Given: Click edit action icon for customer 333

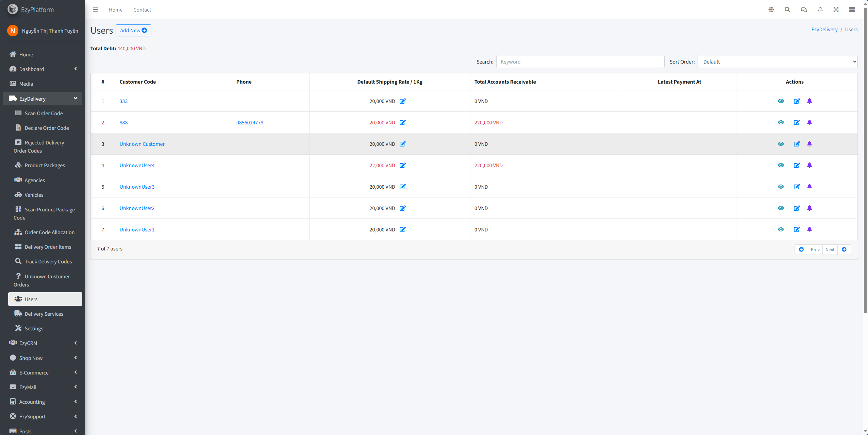Looking at the screenshot, I should pyautogui.click(x=797, y=101).
